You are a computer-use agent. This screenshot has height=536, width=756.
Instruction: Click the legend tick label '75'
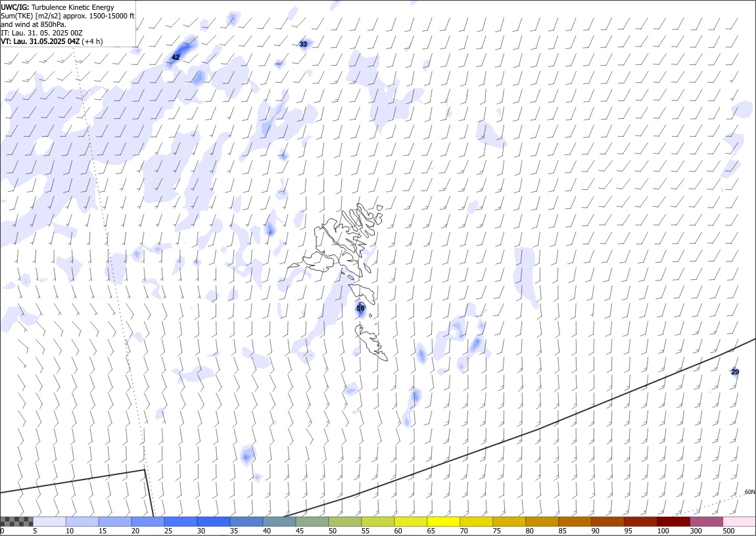coord(496,531)
